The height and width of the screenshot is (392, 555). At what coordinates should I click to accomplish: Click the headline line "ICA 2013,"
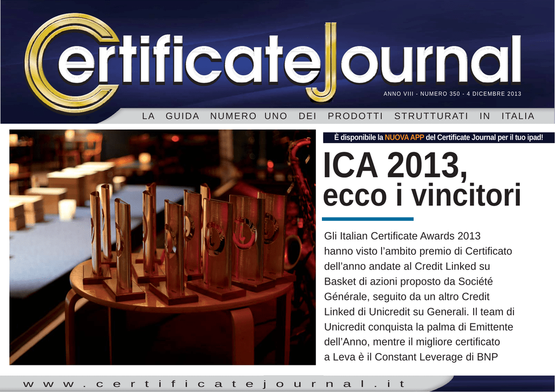point(395,165)
